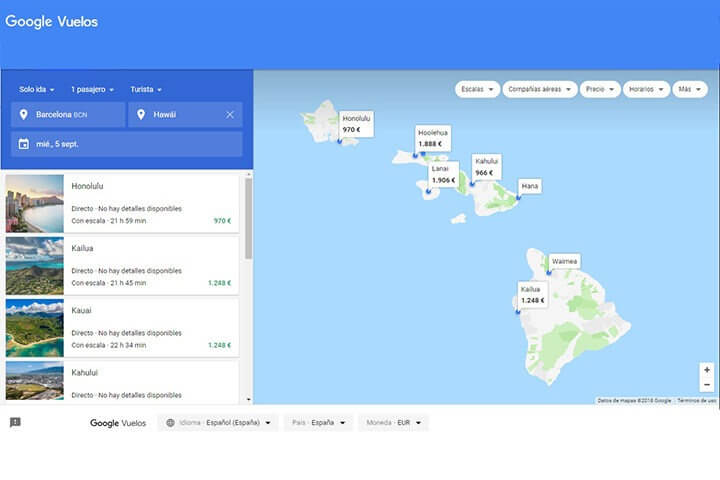This screenshot has height=480, width=720.
Task: Click 'Con escala · 22 h 34 min' text
Action: 109,345
